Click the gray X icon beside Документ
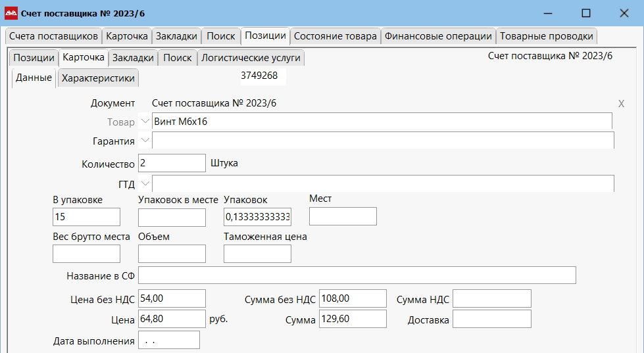Viewport: 644px width, 353px height. (621, 104)
